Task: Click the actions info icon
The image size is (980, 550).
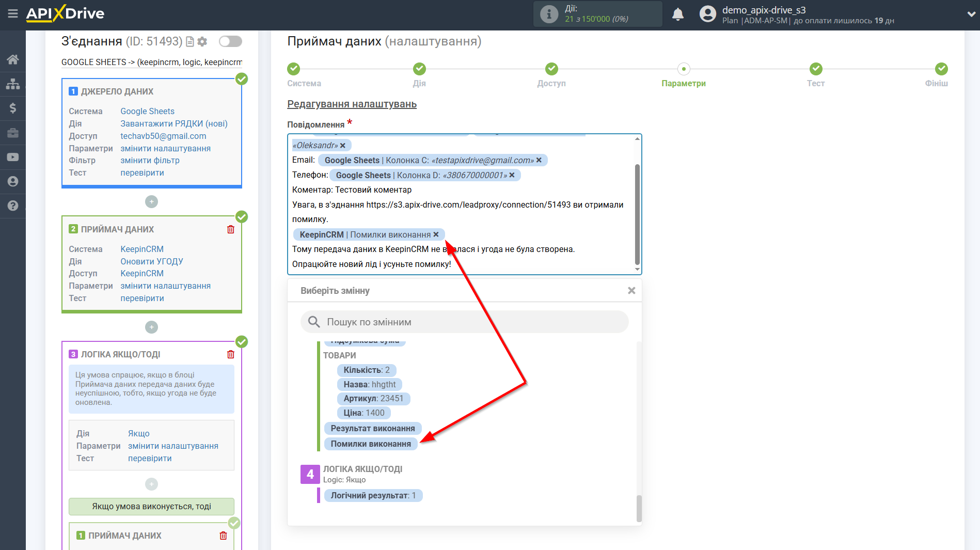Action: (549, 14)
